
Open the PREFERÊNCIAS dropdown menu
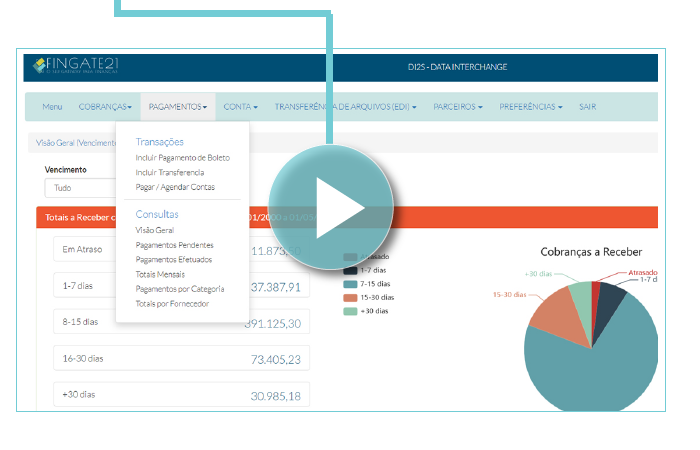coord(531,107)
